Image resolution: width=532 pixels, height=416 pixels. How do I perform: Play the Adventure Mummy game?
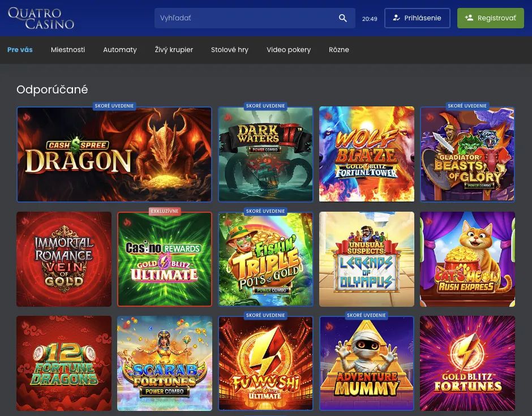coord(366,363)
